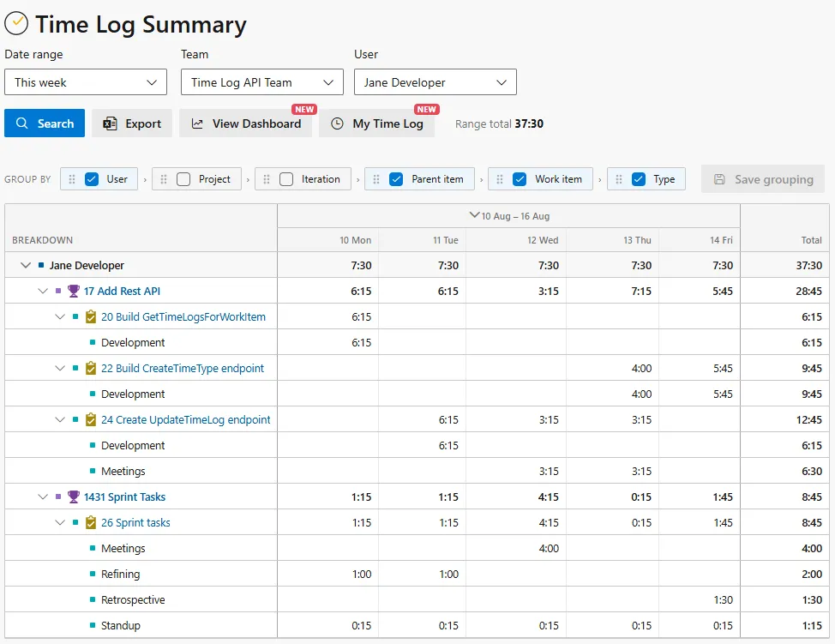Switch to My Time Log

point(377,123)
